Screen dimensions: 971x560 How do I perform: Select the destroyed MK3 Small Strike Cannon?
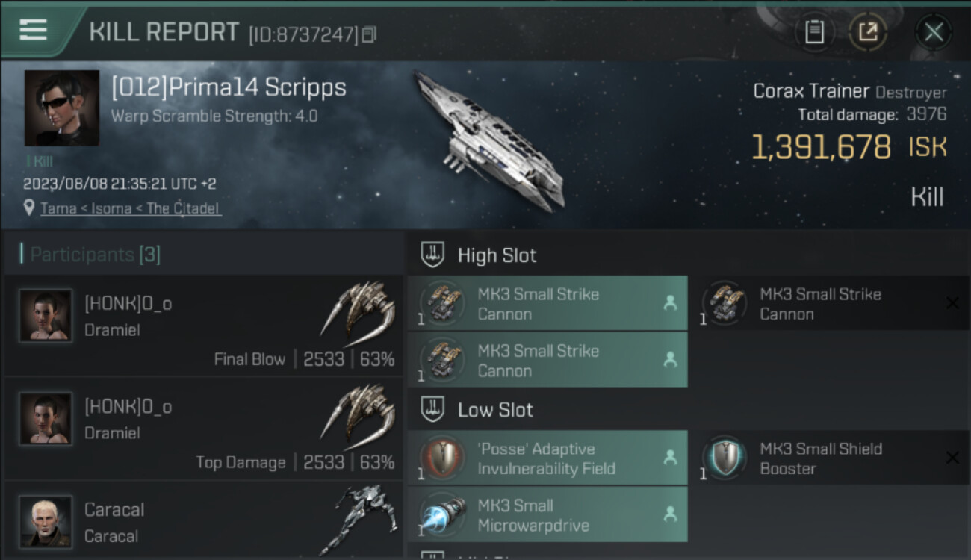coord(829,304)
